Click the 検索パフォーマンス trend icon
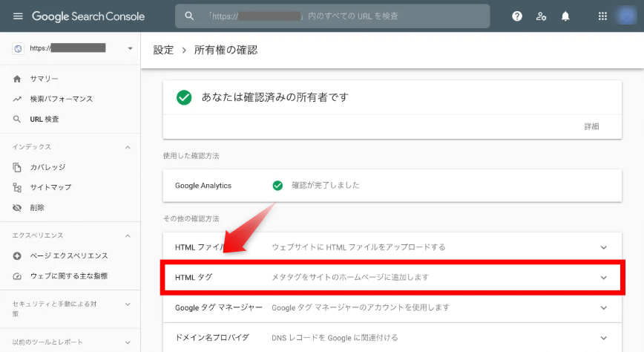The width and height of the screenshot is (644, 352). tap(17, 99)
